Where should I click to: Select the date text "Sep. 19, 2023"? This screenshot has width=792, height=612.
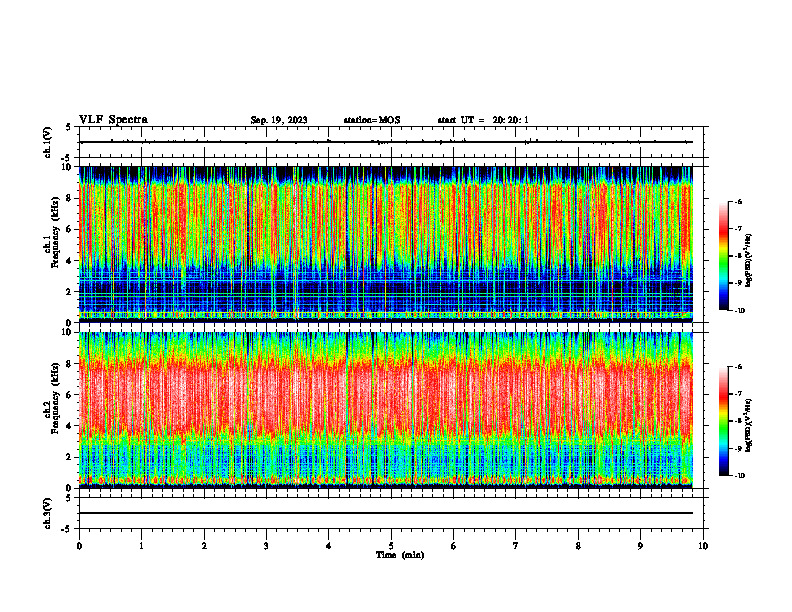[x=279, y=120]
